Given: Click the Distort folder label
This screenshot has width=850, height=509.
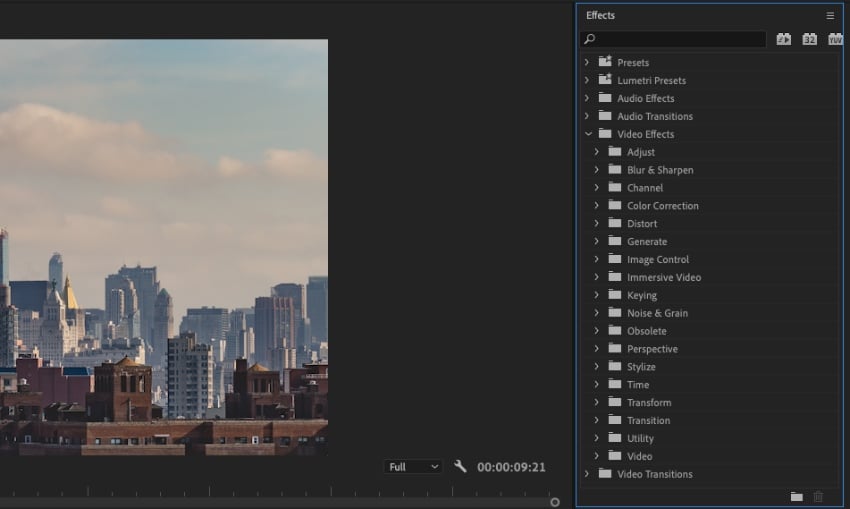Looking at the screenshot, I should coord(642,224).
